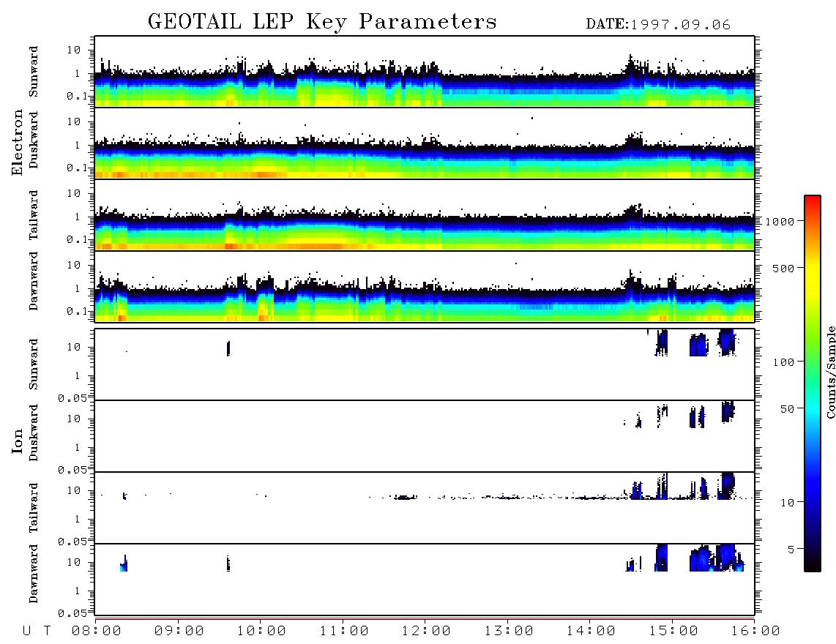
Task: Click the '09:00' time tick label
Action: pos(179,632)
